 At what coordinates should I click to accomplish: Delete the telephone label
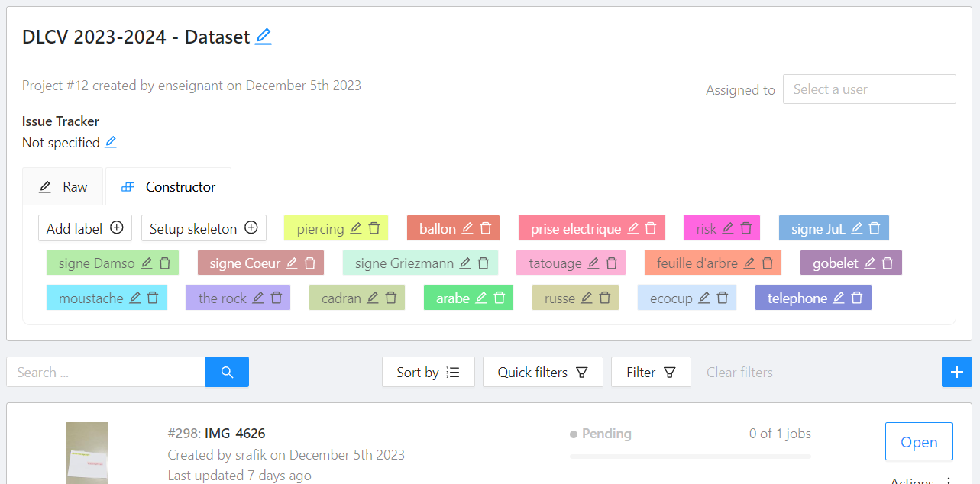[857, 298]
